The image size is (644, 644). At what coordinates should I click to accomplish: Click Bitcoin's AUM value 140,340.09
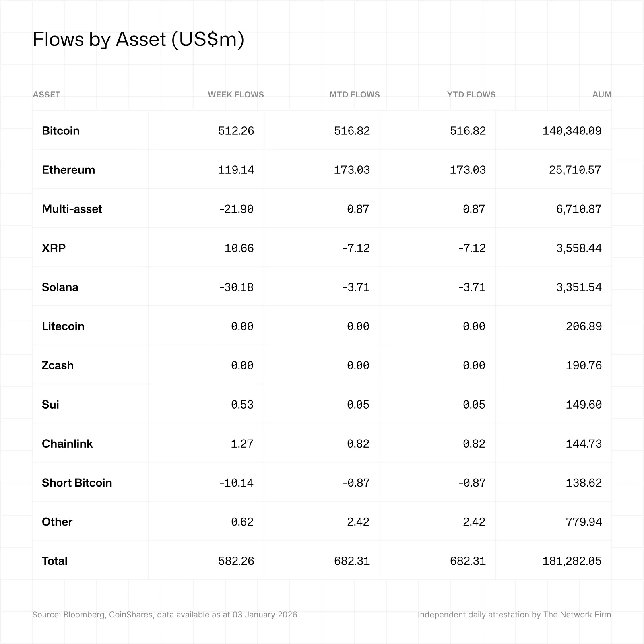[572, 131]
